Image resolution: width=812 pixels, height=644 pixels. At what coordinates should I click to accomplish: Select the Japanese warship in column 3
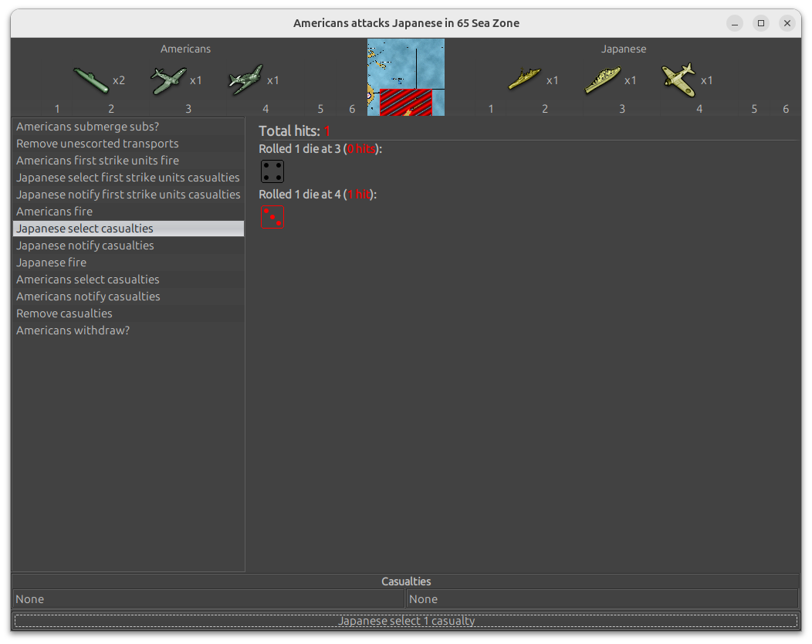602,80
